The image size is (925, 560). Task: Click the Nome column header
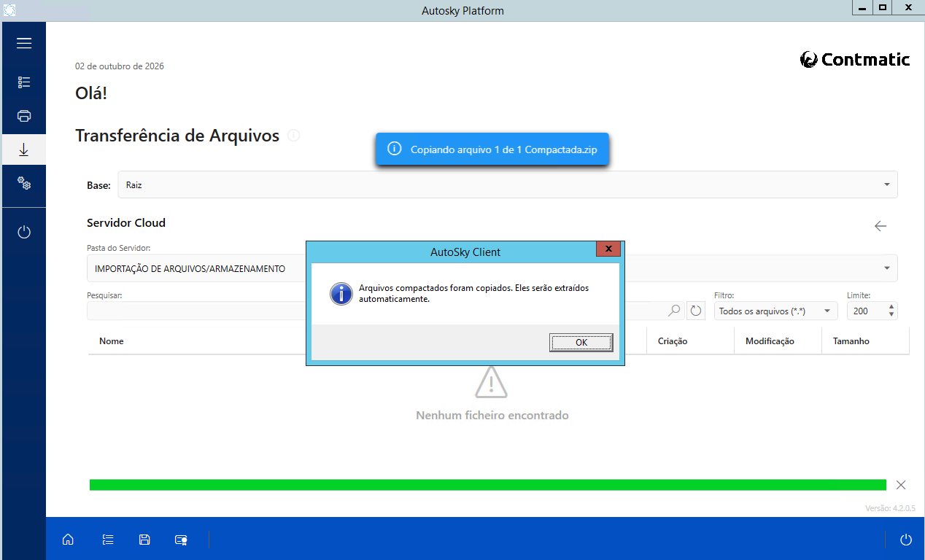[x=112, y=341]
